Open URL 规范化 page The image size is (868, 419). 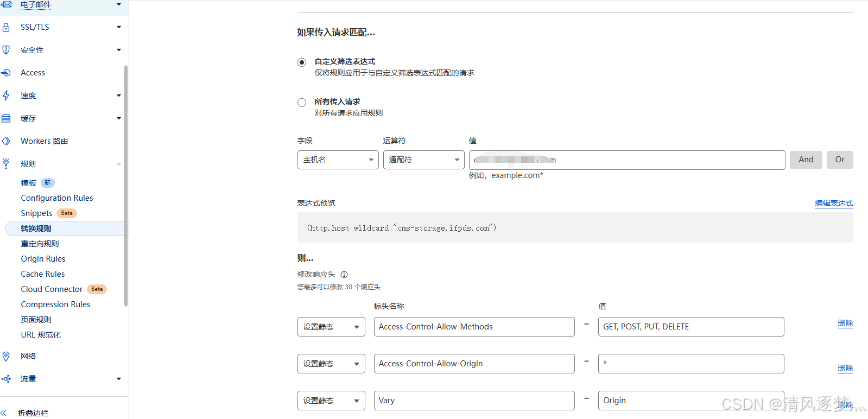[x=41, y=335]
